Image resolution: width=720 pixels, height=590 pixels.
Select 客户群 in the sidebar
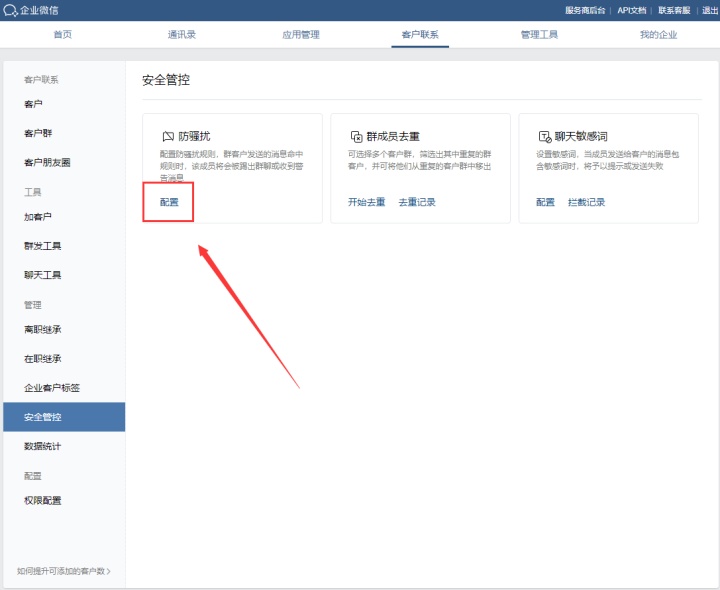click(x=38, y=133)
